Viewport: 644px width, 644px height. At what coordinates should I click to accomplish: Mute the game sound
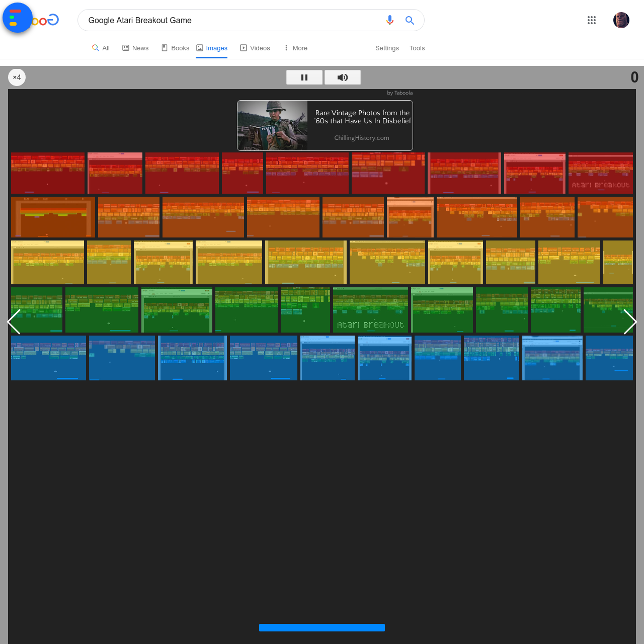click(343, 77)
